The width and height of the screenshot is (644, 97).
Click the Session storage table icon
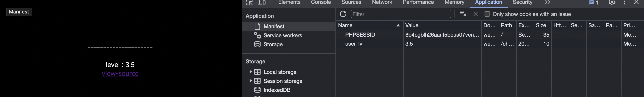point(257,81)
